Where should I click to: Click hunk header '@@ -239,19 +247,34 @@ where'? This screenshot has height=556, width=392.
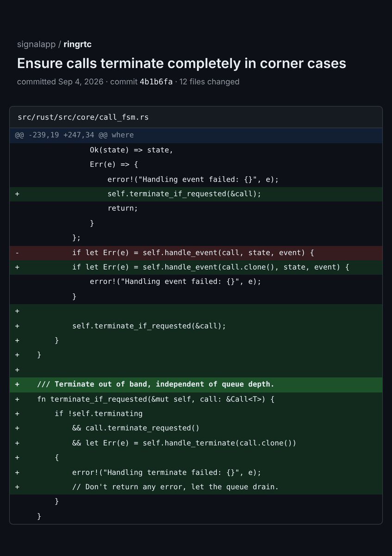click(196, 135)
